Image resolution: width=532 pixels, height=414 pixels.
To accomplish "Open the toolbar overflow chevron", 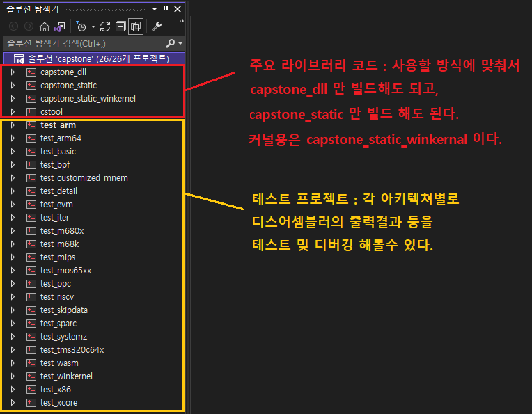I will pos(181,21).
